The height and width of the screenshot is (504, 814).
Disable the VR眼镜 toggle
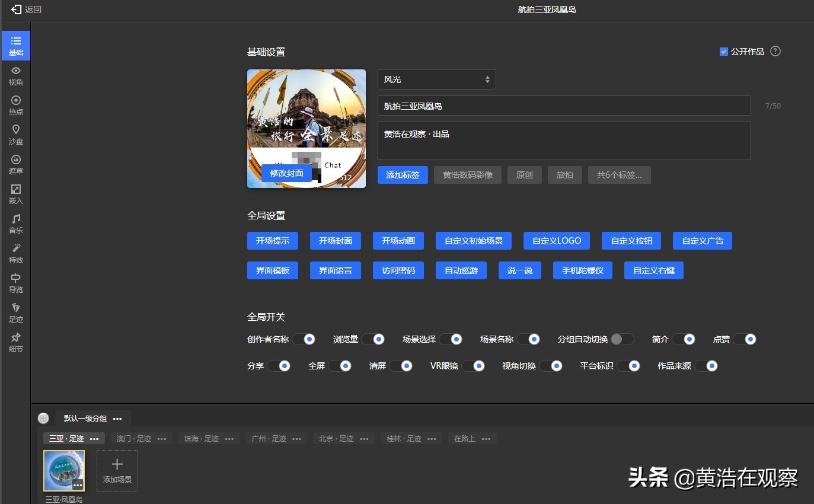473,366
